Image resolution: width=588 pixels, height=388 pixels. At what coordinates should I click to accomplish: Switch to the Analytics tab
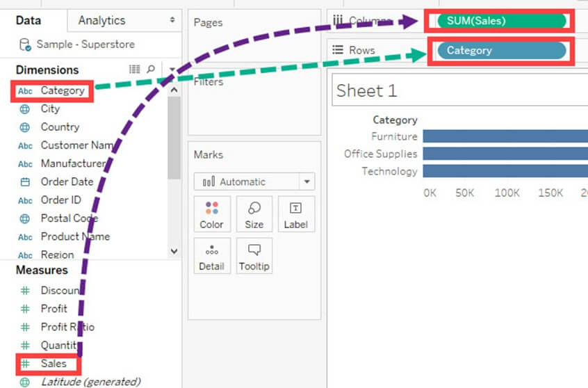101,21
